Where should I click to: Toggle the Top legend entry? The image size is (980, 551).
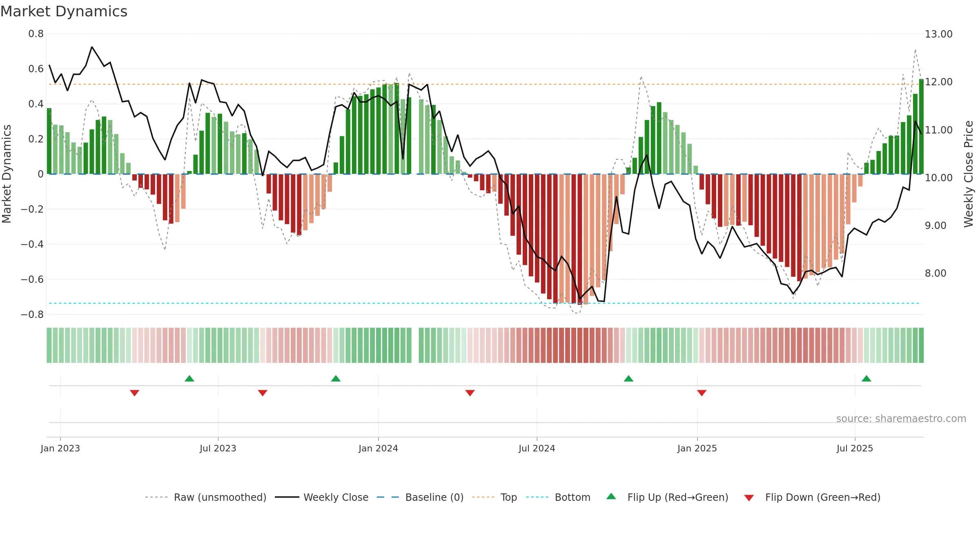coord(494,497)
